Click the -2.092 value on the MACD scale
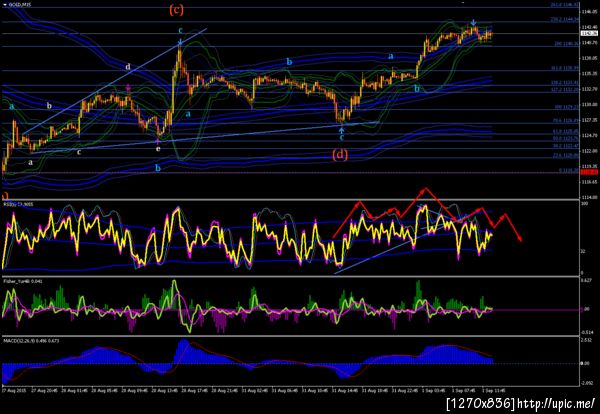The height and width of the screenshot is (414, 600). click(587, 383)
